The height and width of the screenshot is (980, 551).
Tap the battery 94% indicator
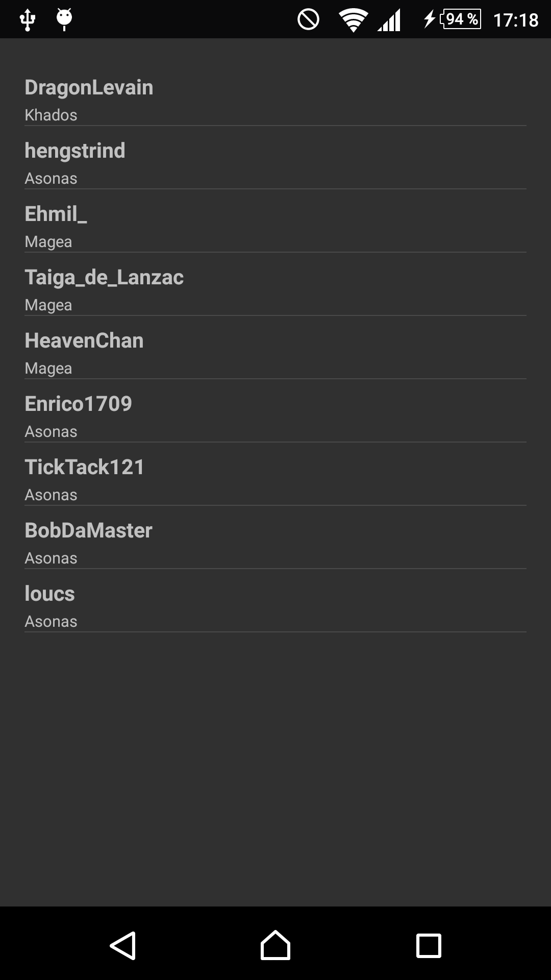tap(460, 19)
